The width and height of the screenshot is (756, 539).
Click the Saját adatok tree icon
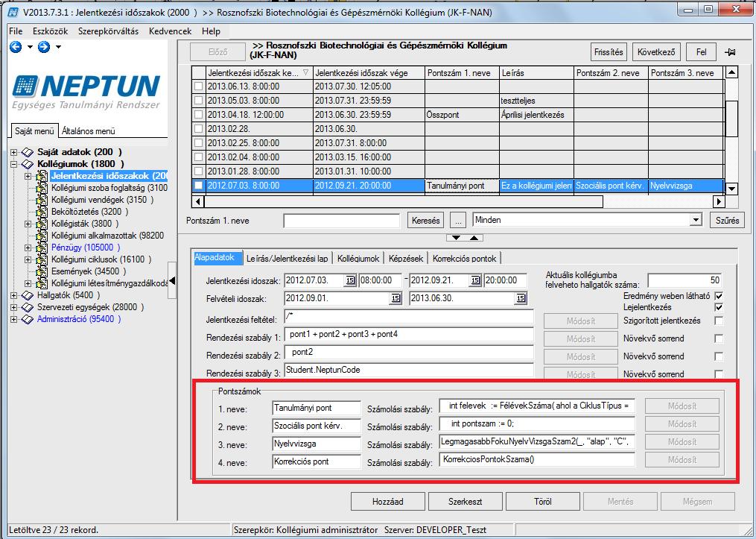(28, 153)
